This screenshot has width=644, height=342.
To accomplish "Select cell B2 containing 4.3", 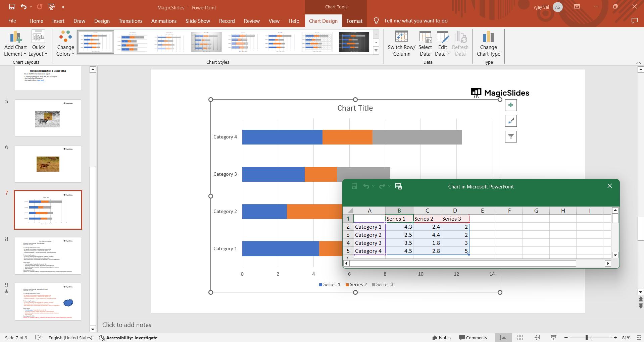I will click(x=399, y=227).
